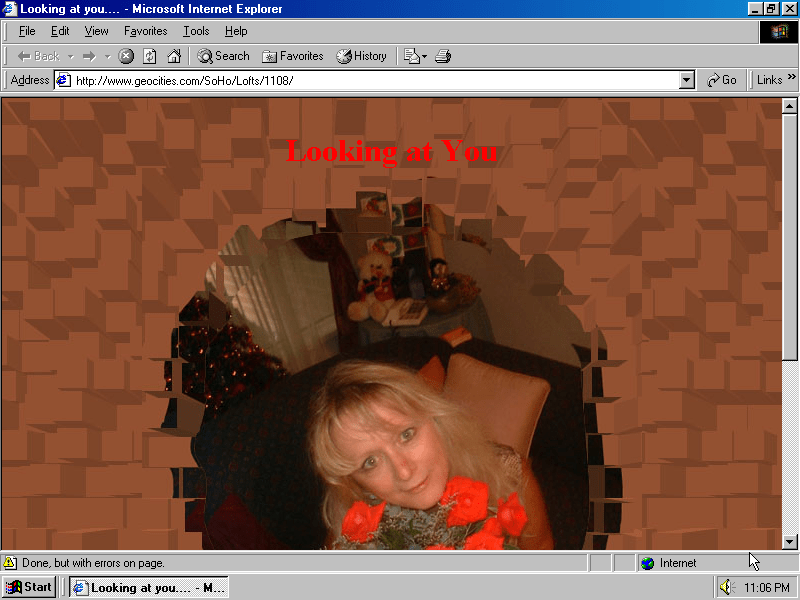Image resolution: width=800 pixels, height=600 pixels.
Task: Print the page with printer icon
Action: pyautogui.click(x=443, y=56)
